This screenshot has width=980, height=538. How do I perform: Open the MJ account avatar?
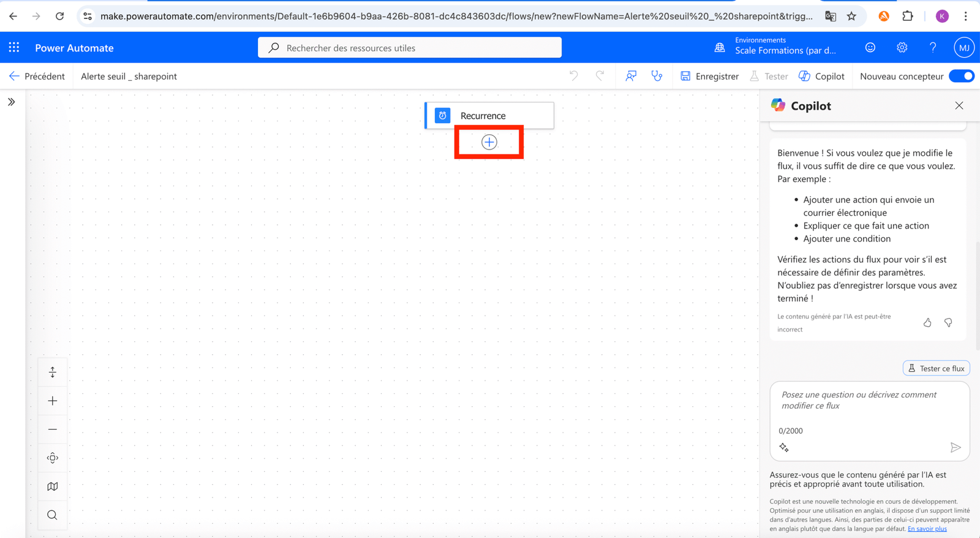963,47
